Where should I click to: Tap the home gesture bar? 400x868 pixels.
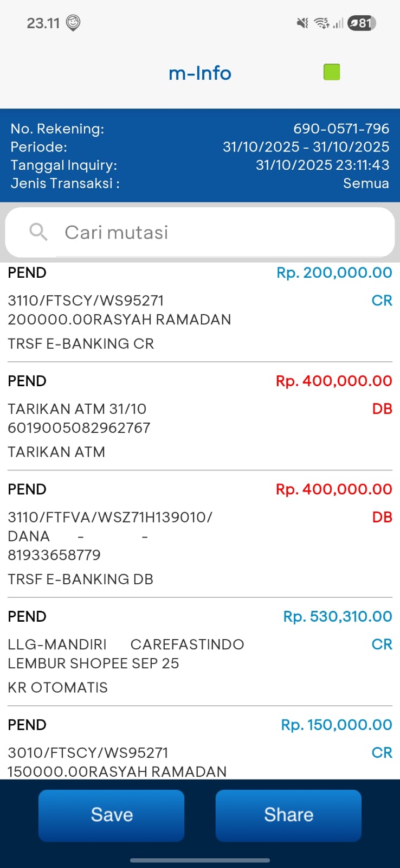[200, 860]
